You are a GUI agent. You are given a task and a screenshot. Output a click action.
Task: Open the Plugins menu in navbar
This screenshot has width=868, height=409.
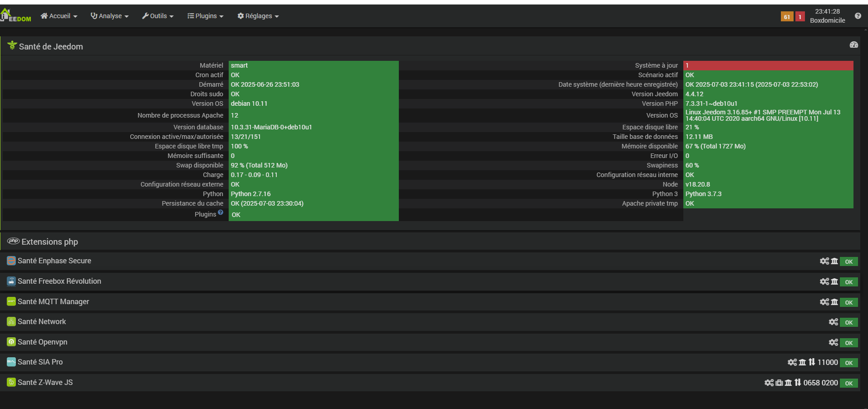[206, 16]
